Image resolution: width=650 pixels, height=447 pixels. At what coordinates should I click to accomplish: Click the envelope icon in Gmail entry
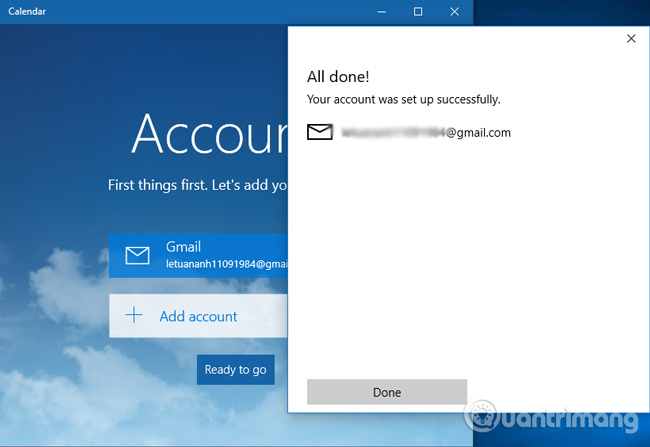[x=137, y=255]
